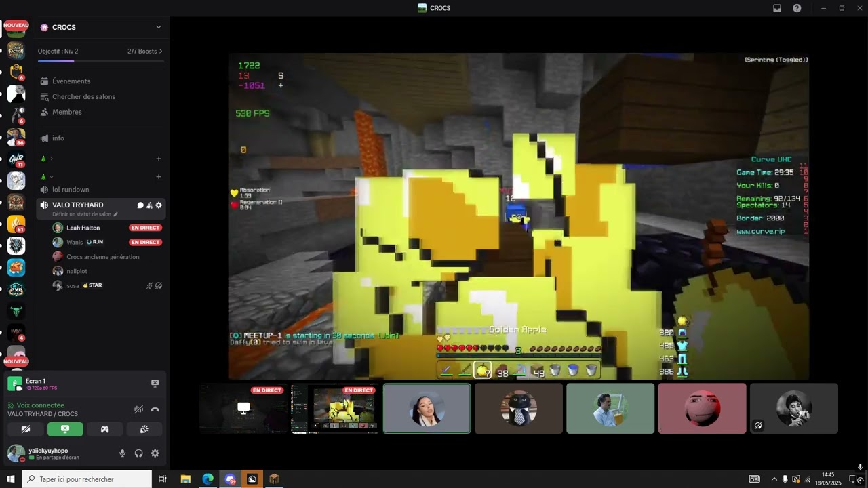Add a channel to the second category

pyautogui.click(x=159, y=177)
